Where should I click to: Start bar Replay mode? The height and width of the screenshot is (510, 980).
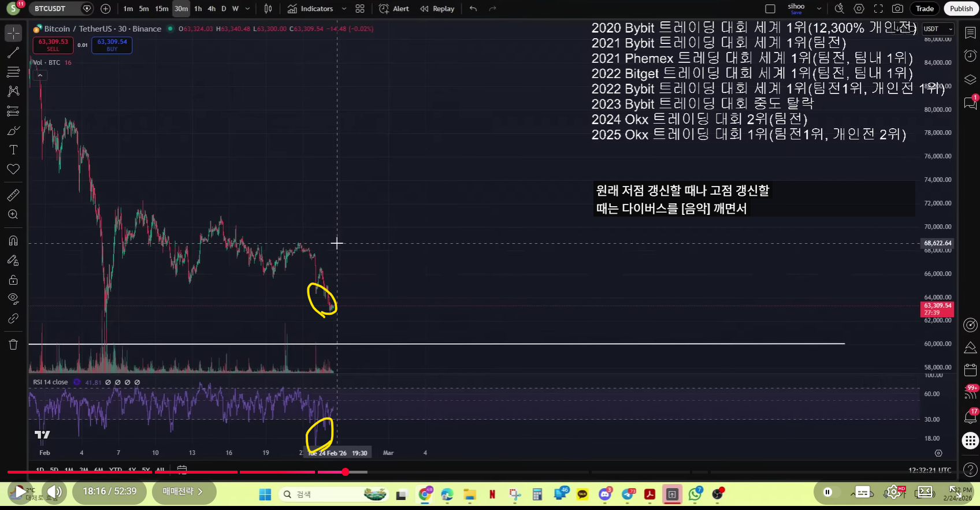pyautogui.click(x=437, y=9)
